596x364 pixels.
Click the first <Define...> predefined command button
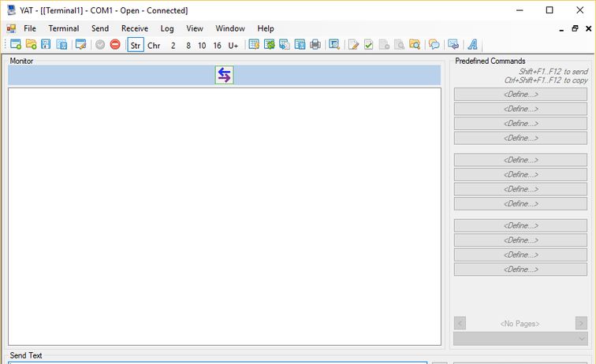(520, 95)
